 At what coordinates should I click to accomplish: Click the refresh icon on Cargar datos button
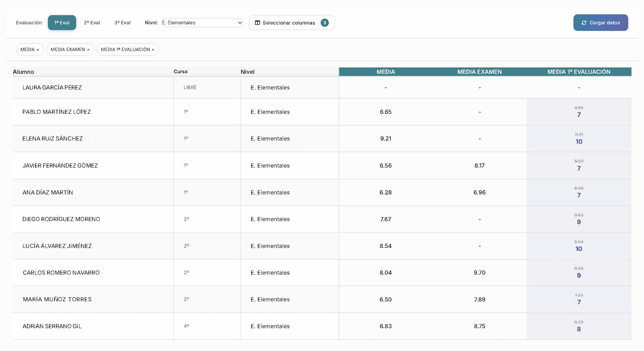coord(584,22)
